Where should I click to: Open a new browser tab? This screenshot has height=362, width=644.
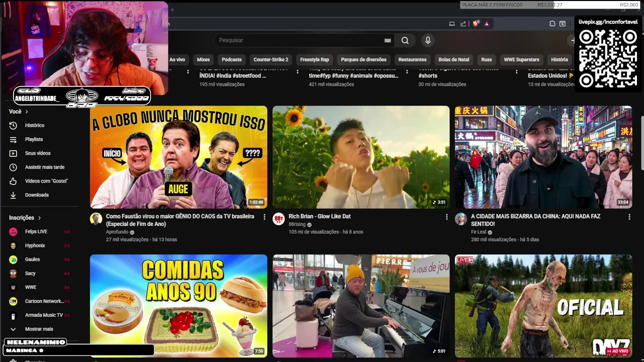(x=172, y=10)
